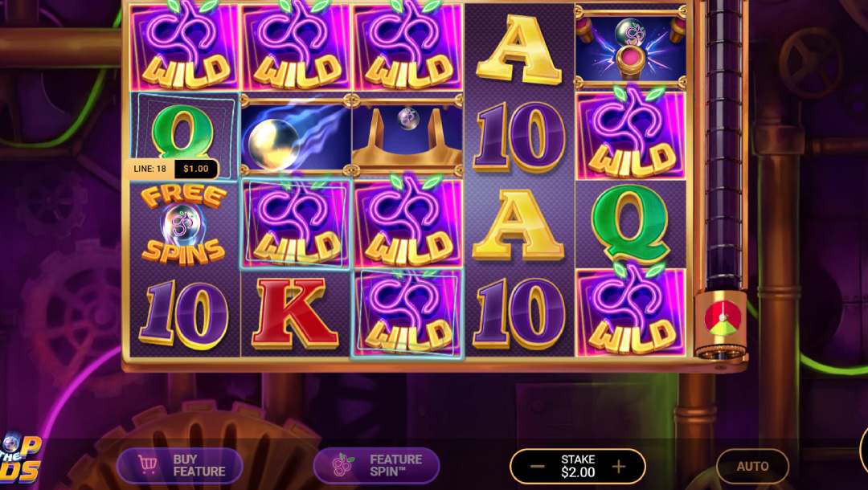Click the ball launcher symbol top right
The image size is (868, 490).
pyautogui.click(x=631, y=47)
